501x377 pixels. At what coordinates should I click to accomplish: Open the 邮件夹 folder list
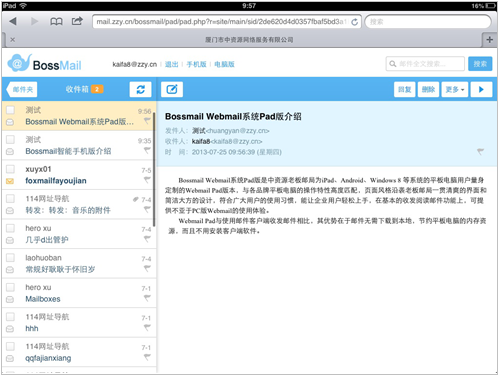tap(22, 89)
